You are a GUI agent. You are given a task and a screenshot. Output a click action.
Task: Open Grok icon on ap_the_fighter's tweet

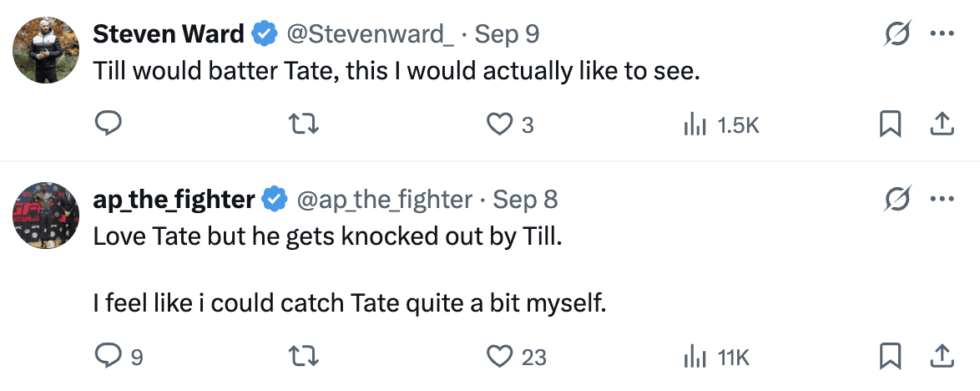899,201
